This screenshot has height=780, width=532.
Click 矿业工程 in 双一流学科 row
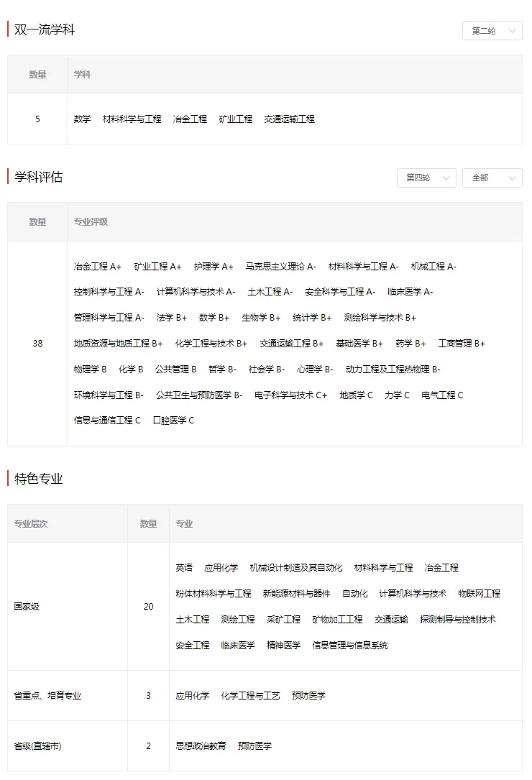click(x=235, y=119)
